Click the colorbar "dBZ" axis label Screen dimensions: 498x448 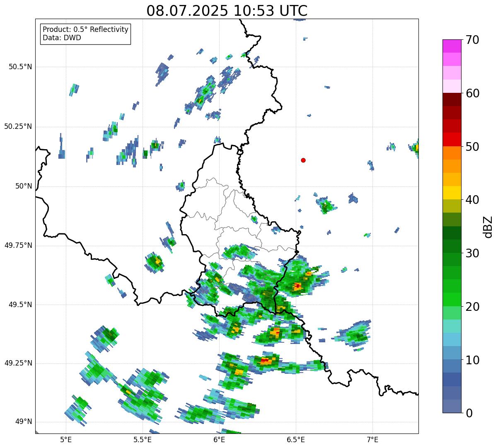point(488,227)
